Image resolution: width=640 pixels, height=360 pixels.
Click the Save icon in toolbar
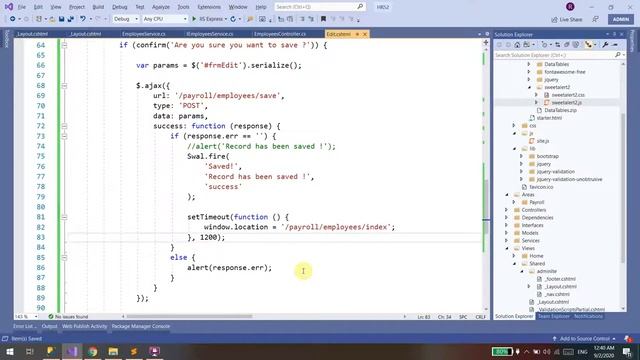(62, 19)
